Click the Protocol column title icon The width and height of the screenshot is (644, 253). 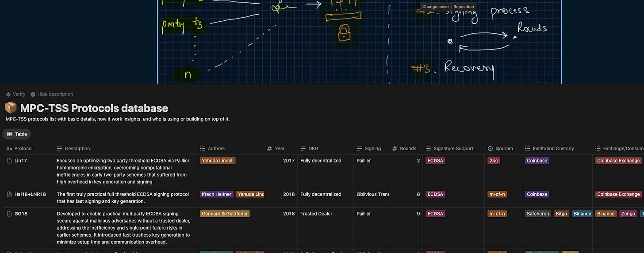(9, 149)
